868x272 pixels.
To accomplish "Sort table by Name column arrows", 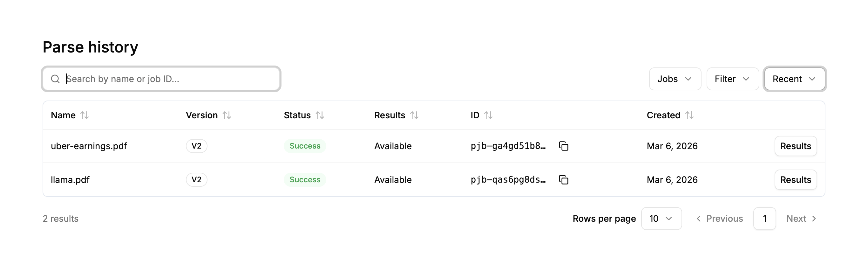I will tap(85, 115).
